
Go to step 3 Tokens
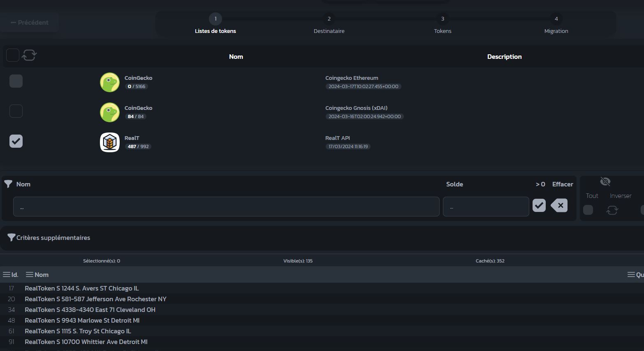pos(442,24)
